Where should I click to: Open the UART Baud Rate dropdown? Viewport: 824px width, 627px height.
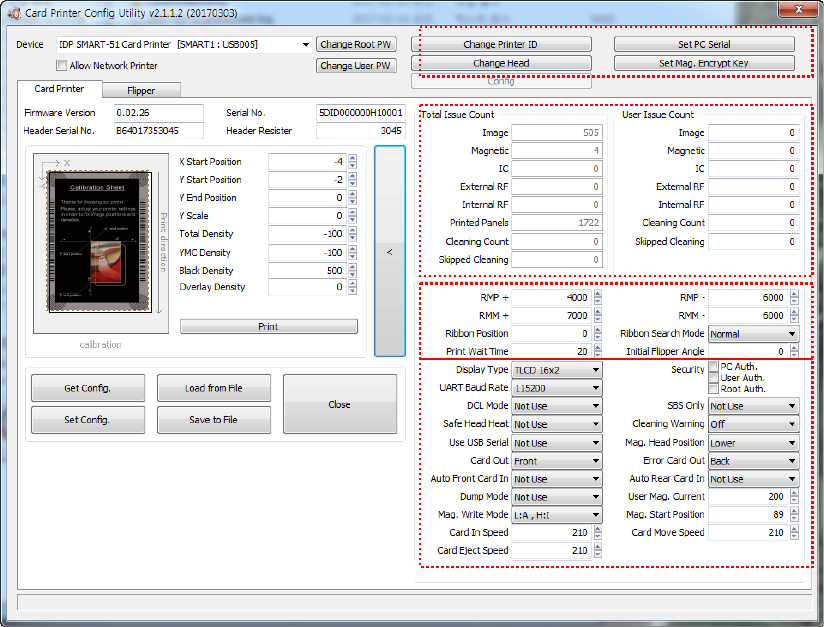[557, 388]
